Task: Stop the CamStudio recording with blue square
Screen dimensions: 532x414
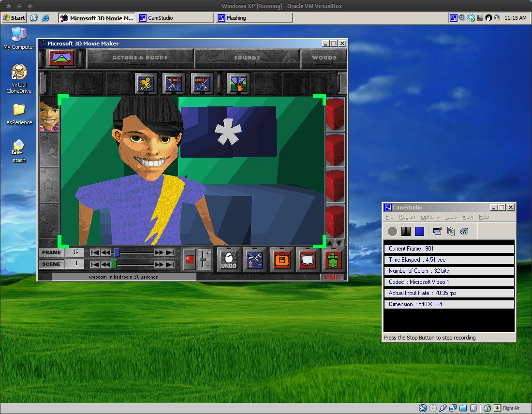Action: coord(419,232)
